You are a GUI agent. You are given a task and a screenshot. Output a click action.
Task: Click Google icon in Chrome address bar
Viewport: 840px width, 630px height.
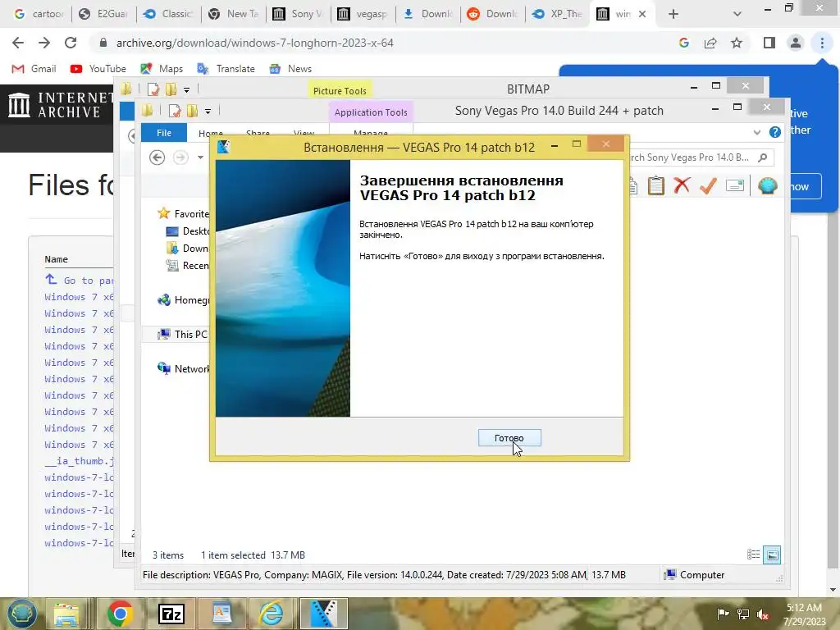(684, 43)
